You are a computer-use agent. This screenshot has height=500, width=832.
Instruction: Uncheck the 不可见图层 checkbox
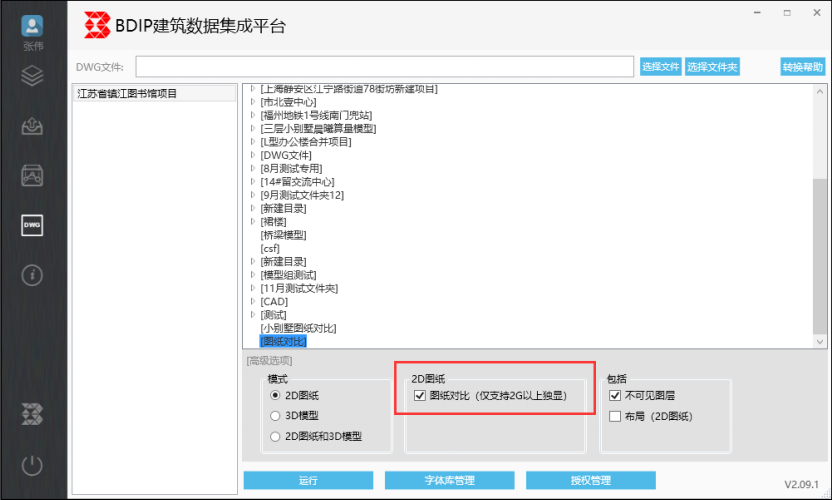click(615, 395)
